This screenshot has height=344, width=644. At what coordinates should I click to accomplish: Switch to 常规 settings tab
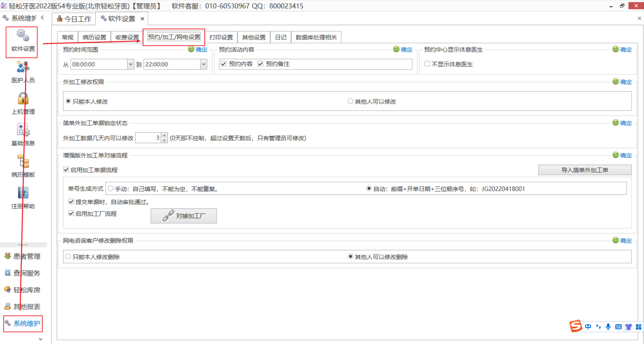point(67,37)
